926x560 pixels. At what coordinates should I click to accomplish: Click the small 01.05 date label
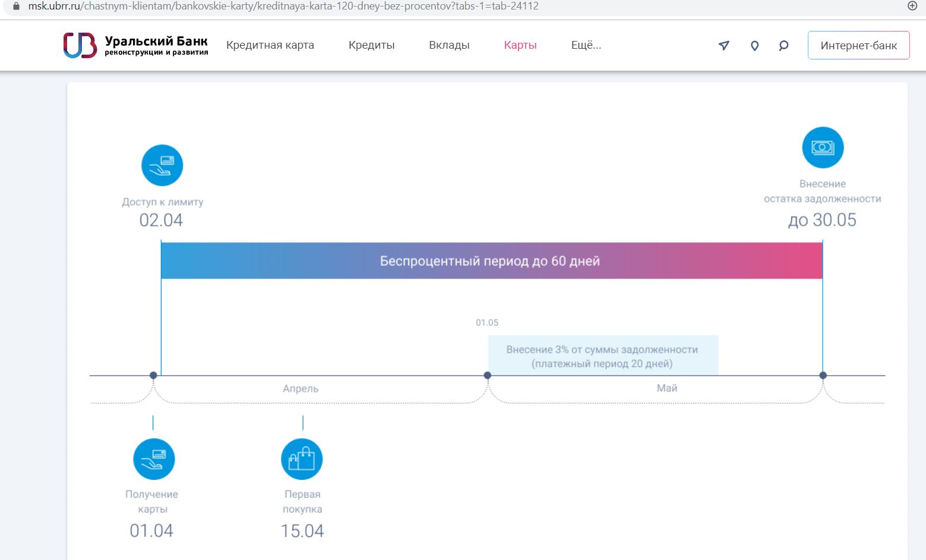click(x=487, y=322)
